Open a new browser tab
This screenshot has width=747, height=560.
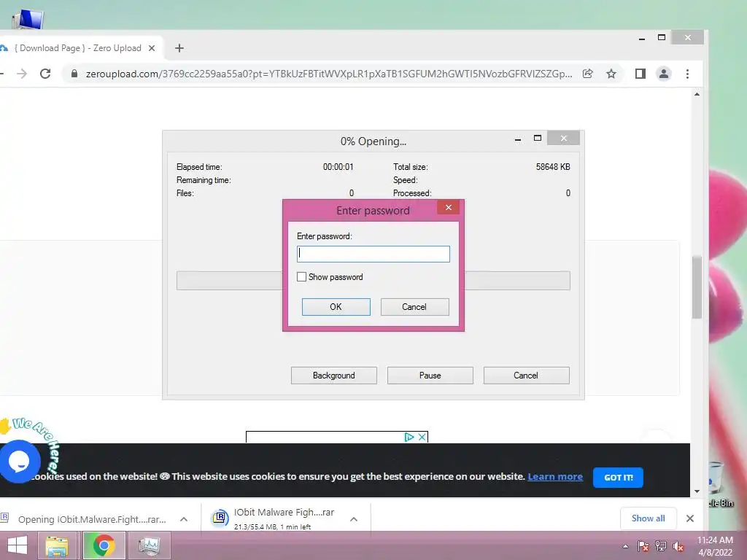pyautogui.click(x=179, y=48)
